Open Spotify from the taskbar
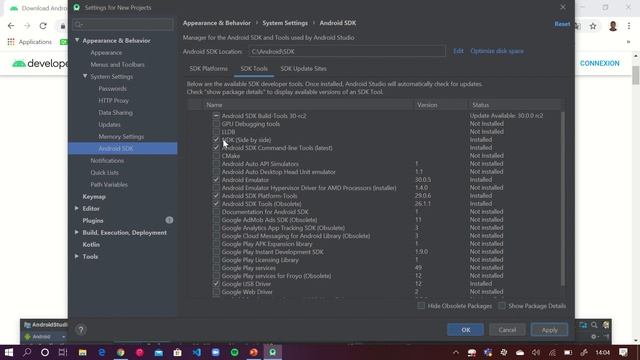Image resolution: width=640 pixels, height=360 pixels. pos(235,352)
